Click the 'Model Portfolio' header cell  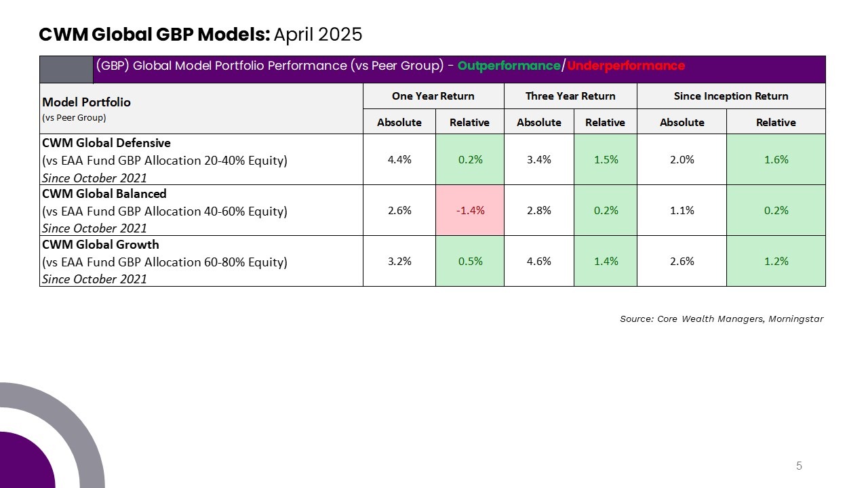point(201,108)
